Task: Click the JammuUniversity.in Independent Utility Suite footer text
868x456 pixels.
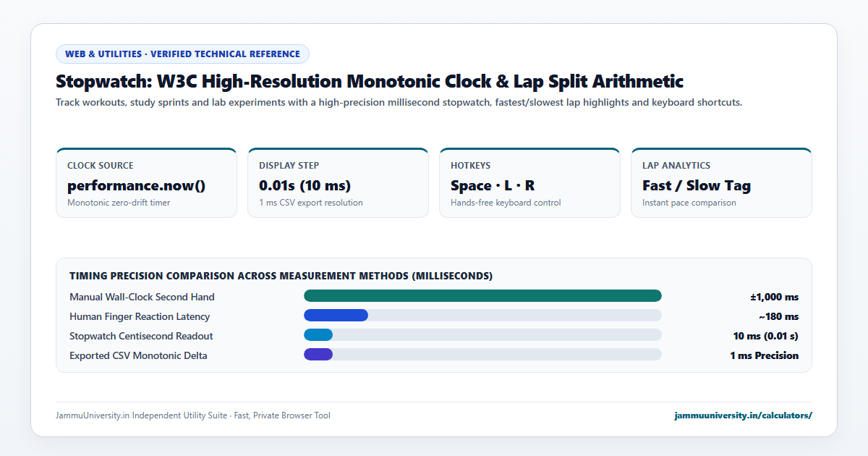Action: point(193,415)
